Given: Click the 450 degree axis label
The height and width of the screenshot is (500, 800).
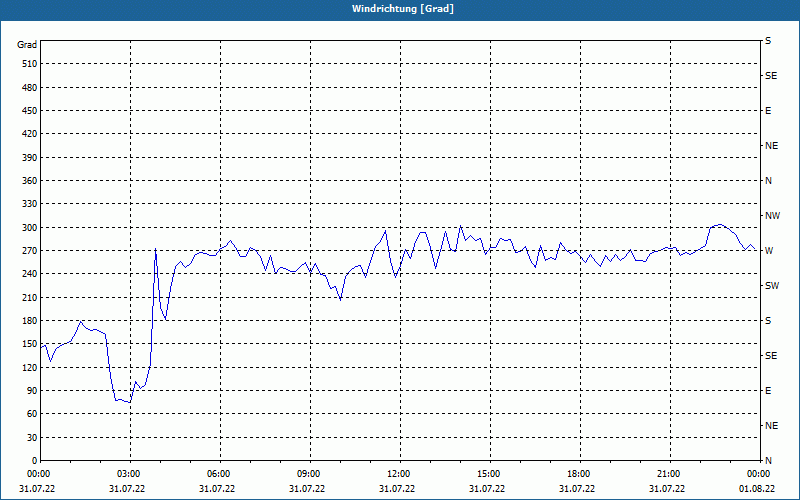Looking at the screenshot, I should point(30,111).
